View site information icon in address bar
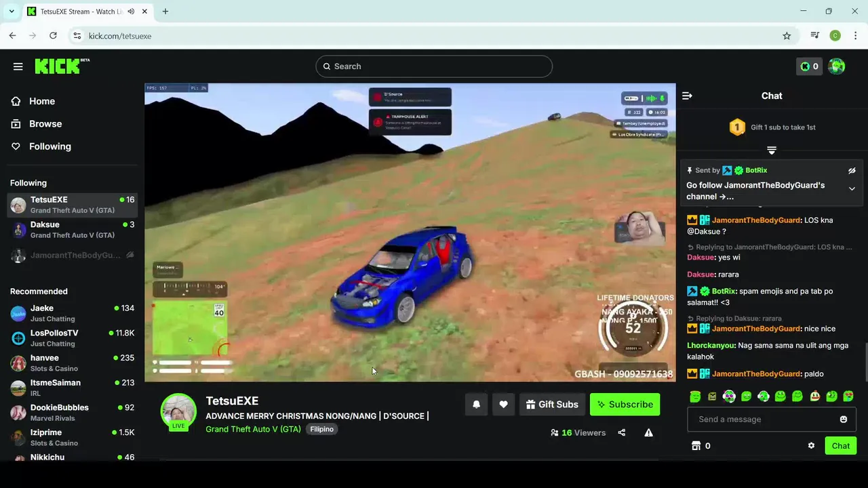The image size is (868, 488). [x=77, y=36]
